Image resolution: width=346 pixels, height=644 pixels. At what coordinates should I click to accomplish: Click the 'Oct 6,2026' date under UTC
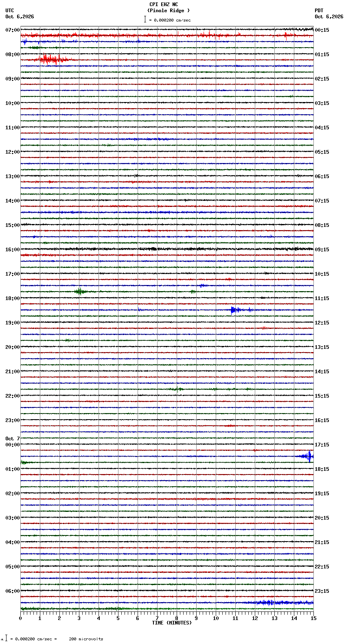[x=20, y=17]
